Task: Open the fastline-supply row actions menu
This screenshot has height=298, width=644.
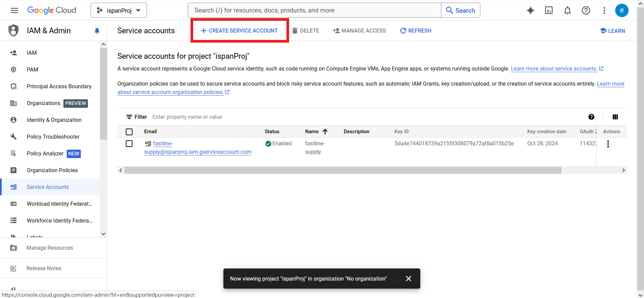Action: tap(608, 144)
